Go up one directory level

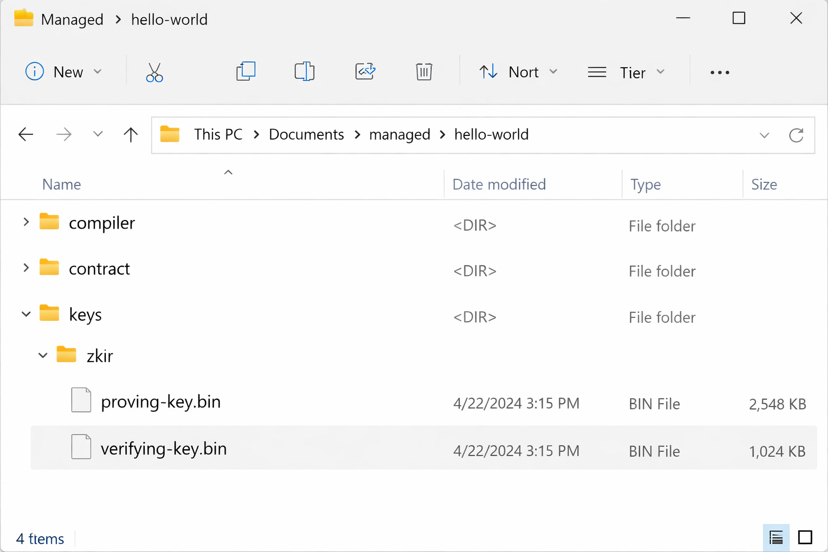130,135
